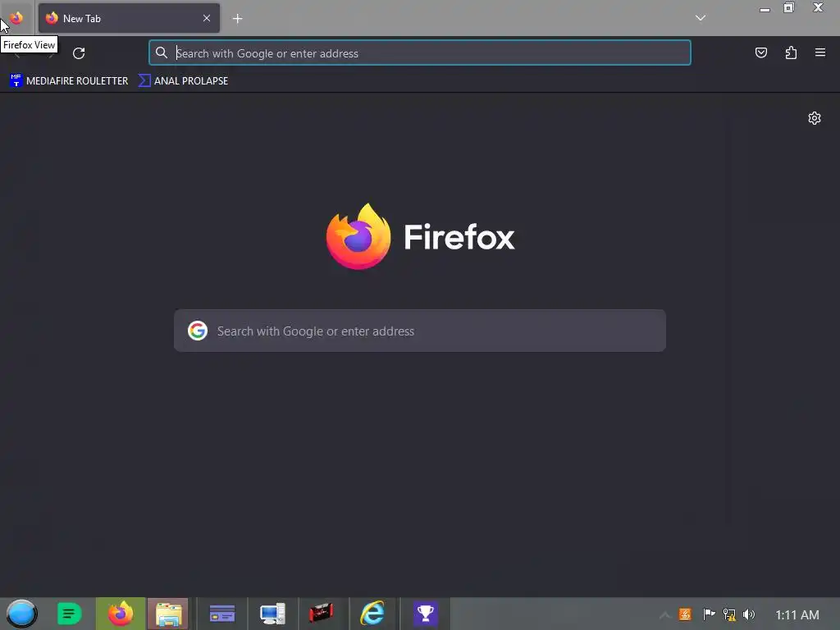Open the Action Center flag icon
The image size is (840, 630).
pos(709,614)
